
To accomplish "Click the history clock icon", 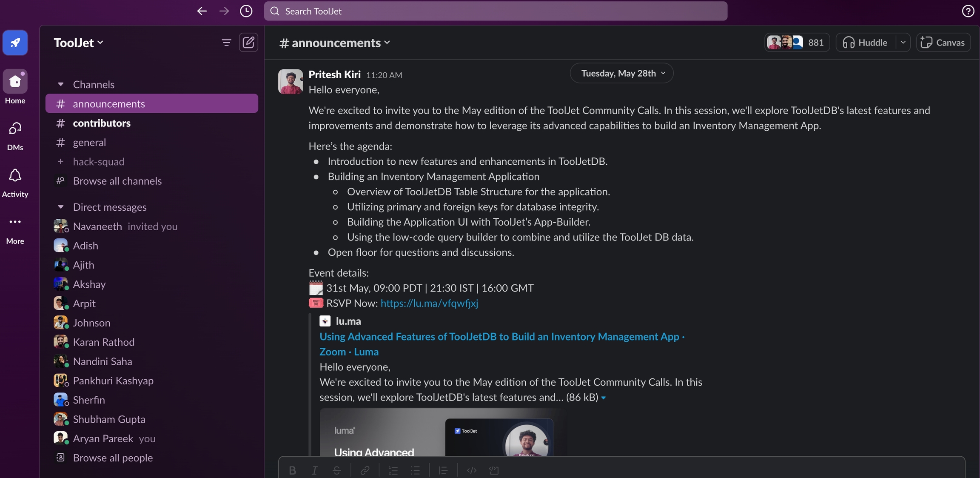I will tap(246, 11).
